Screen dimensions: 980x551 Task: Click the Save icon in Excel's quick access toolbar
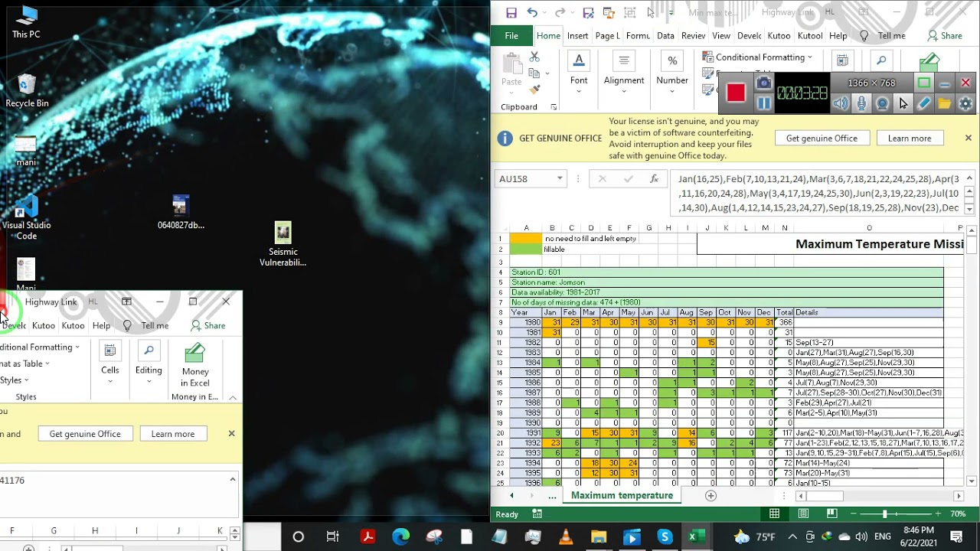[511, 12]
